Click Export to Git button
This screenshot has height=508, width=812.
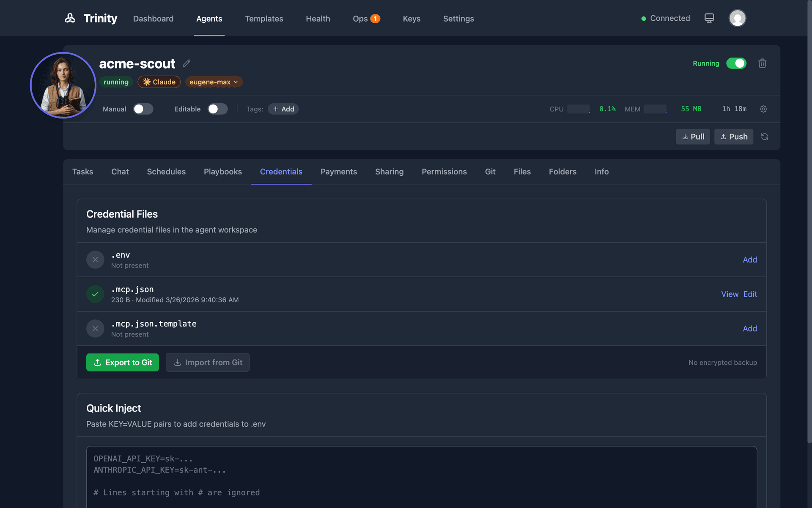123,362
